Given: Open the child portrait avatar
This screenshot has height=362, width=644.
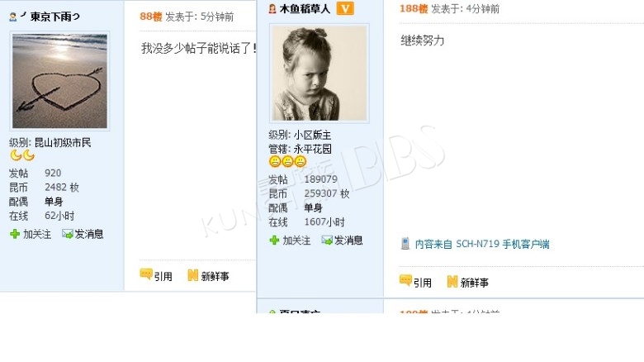Looking at the screenshot, I should (x=320, y=74).
